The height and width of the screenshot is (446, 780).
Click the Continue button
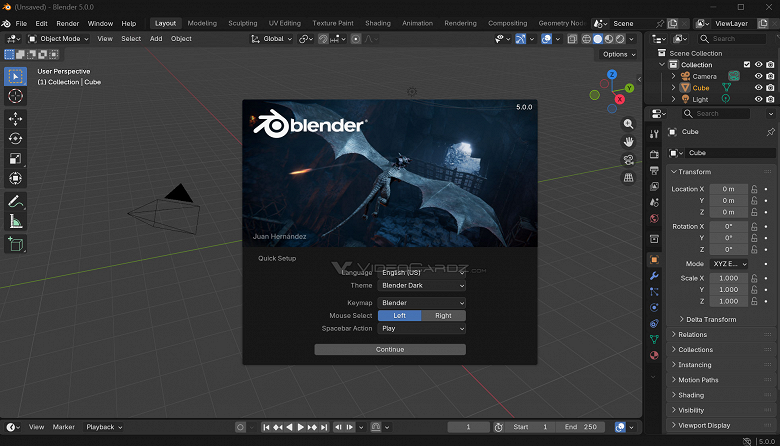click(390, 350)
